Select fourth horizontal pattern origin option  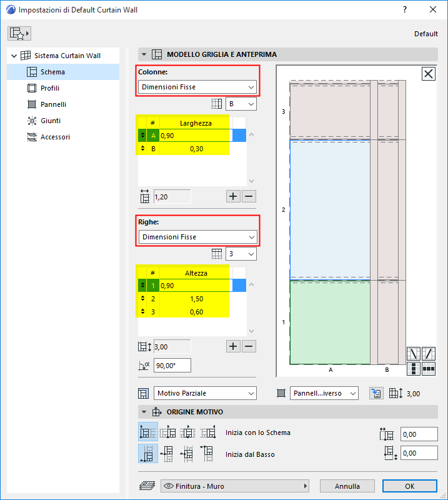click(x=208, y=432)
